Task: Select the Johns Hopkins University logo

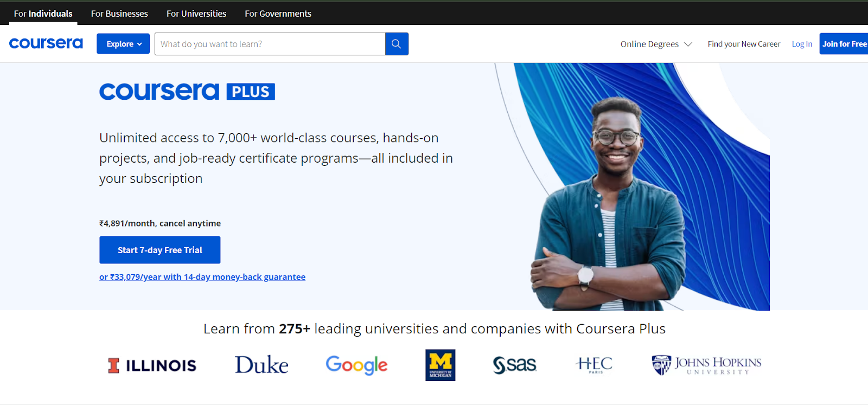Action: point(706,365)
